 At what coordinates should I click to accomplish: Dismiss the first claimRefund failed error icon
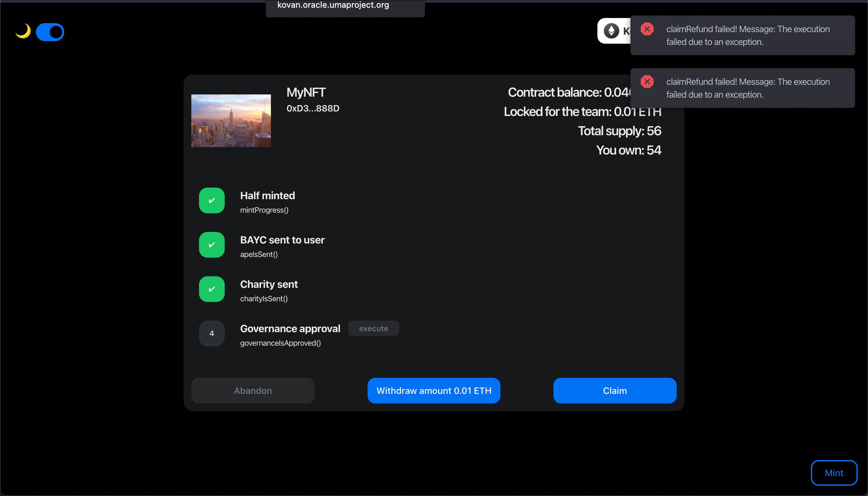(647, 29)
